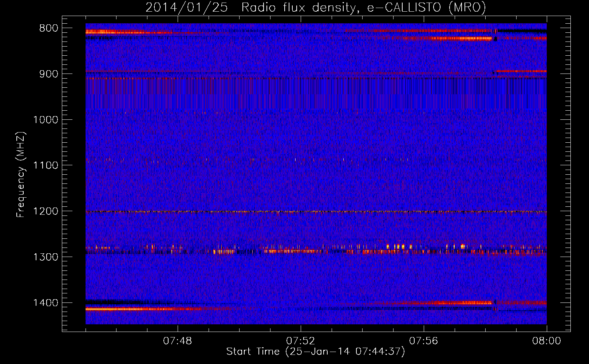Click the 07:48 time tick label
The height and width of the screenshot is (364, 589).
(x=178, y=341)
